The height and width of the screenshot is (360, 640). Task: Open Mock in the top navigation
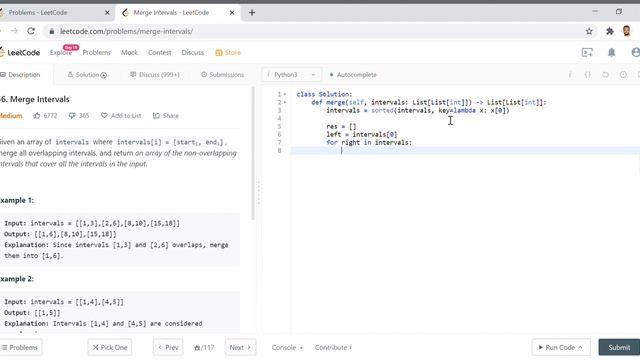pos(129,52)
